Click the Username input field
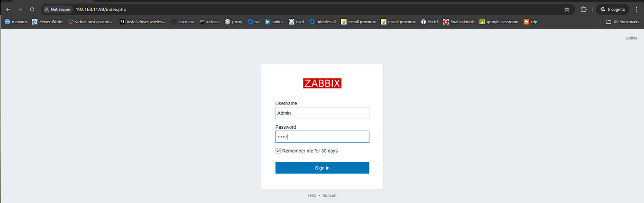This screenshot has height=203, width=644. click(x=322, y=113)
